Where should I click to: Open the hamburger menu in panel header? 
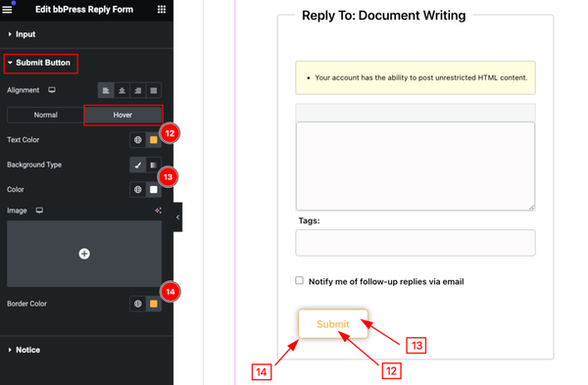tap(7, 9)
